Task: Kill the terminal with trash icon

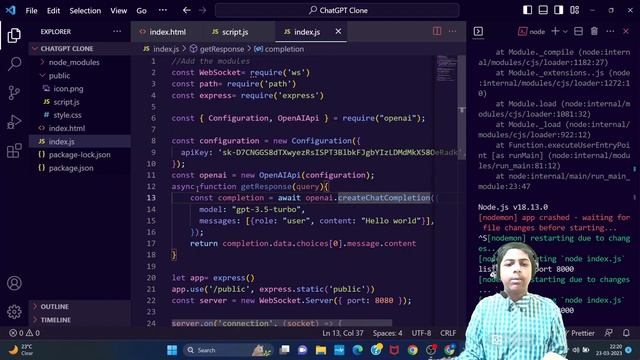Action: (x=594, y=31)
